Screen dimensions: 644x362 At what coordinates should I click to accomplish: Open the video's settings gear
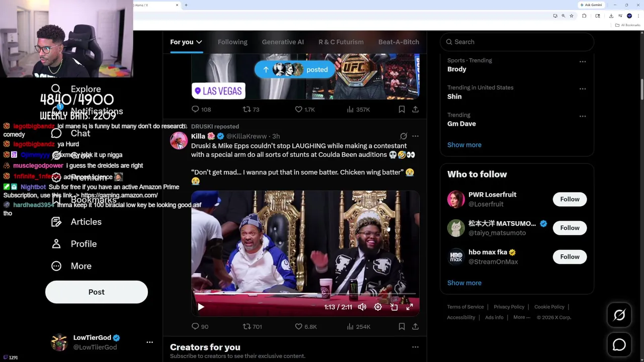point(378,307)
